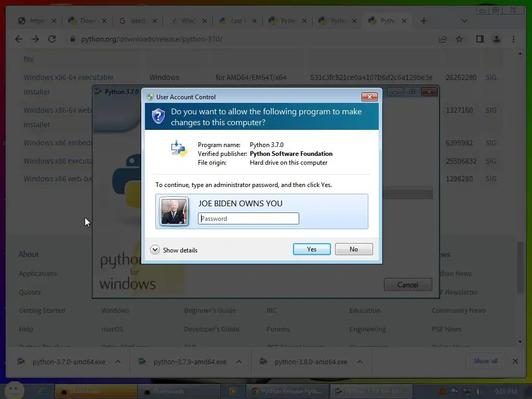The image size is (532, 399).
Task: Click No in User Account Control dialog
Action: pyautogui.click(x=353, y=249)
